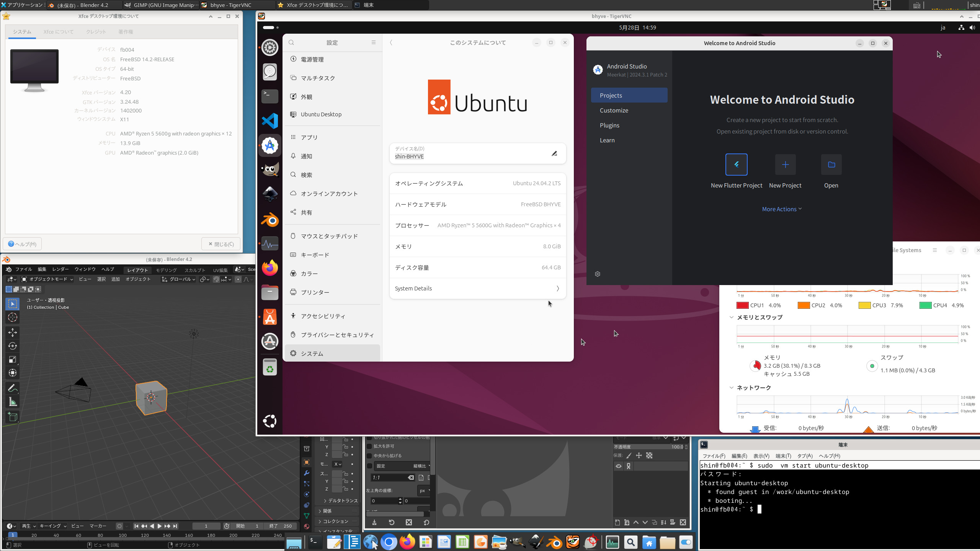Viewport: 980px width, 551px height.
Task: Select the Move tool in Blender toolbar
Action: tap(13, 332)
